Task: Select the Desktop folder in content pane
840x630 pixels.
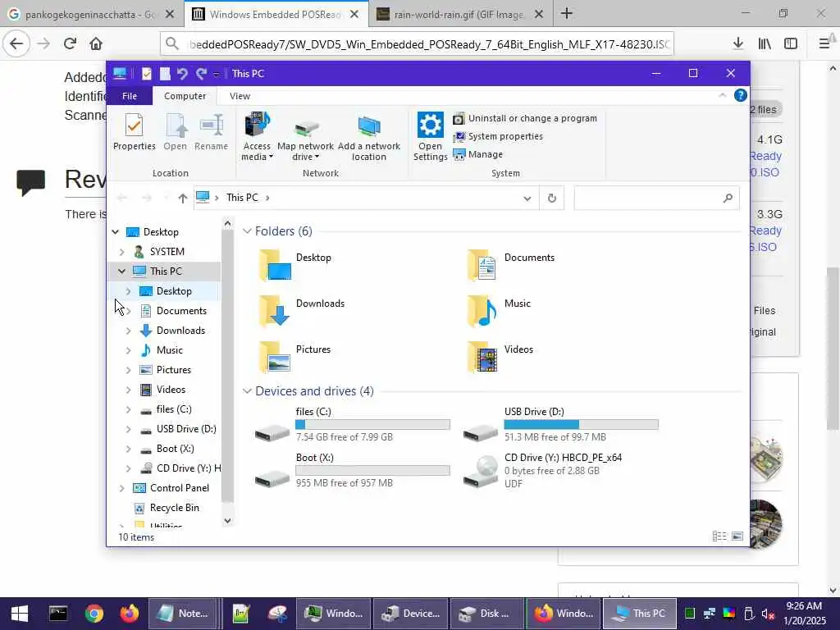Action: pos(295,265)
